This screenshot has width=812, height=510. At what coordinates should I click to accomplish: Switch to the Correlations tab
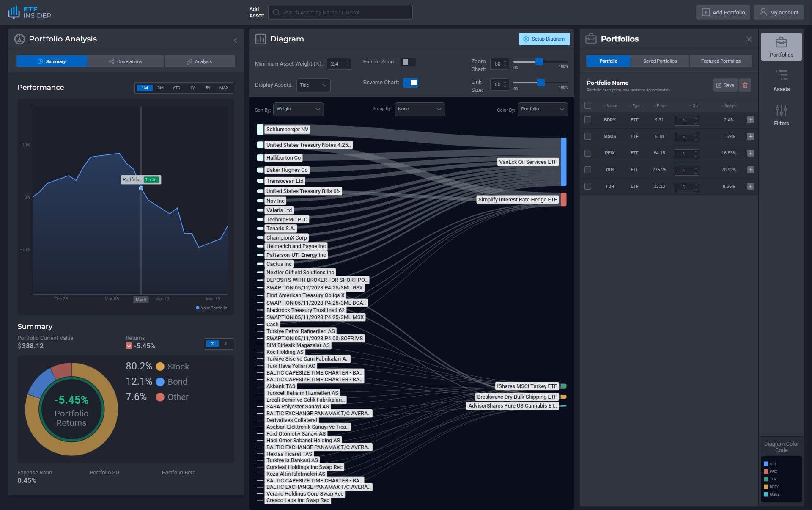pos(126,61)
